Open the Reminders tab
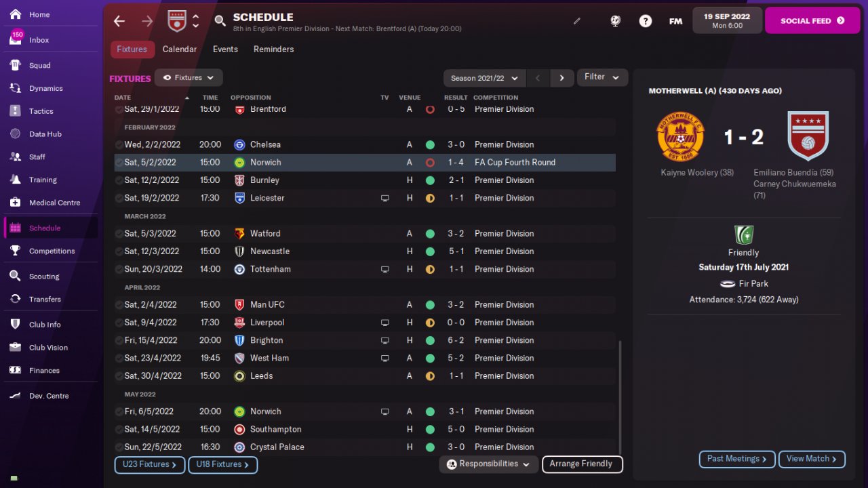The height and width of the screenshot is (488, 868). tap(273, 49)
